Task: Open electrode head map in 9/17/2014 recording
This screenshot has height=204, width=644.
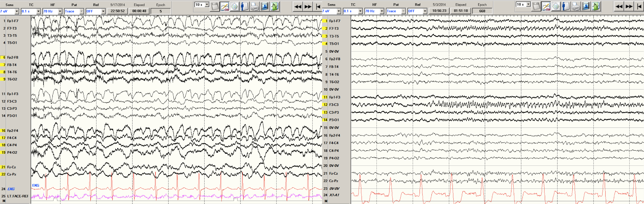Action: tap(234, 7)
